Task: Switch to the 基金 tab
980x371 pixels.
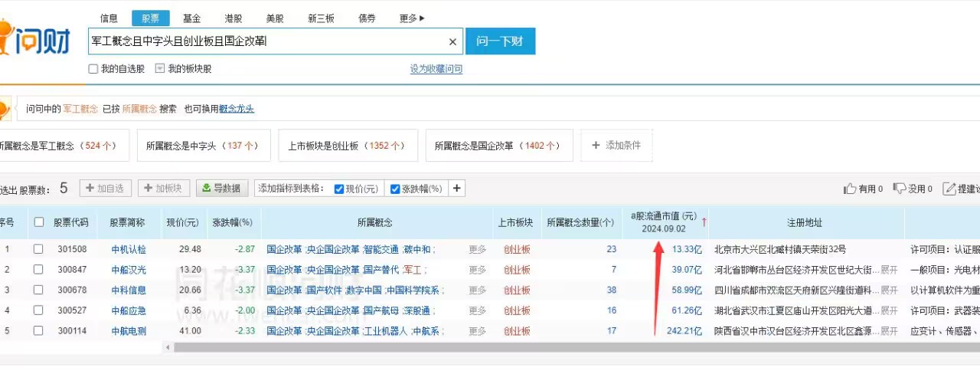Action: [192, 18]
